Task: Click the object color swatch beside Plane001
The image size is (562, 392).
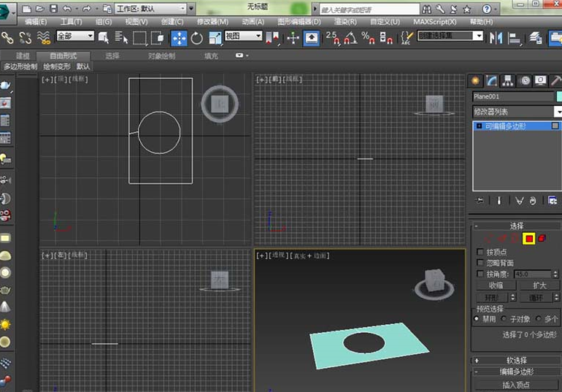Action: pyautogui.click(x=558, y=96)
